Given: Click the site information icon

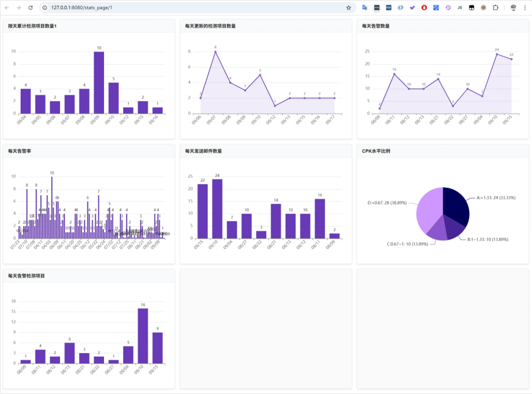Looking at the screenshot, I should [44, 8].
